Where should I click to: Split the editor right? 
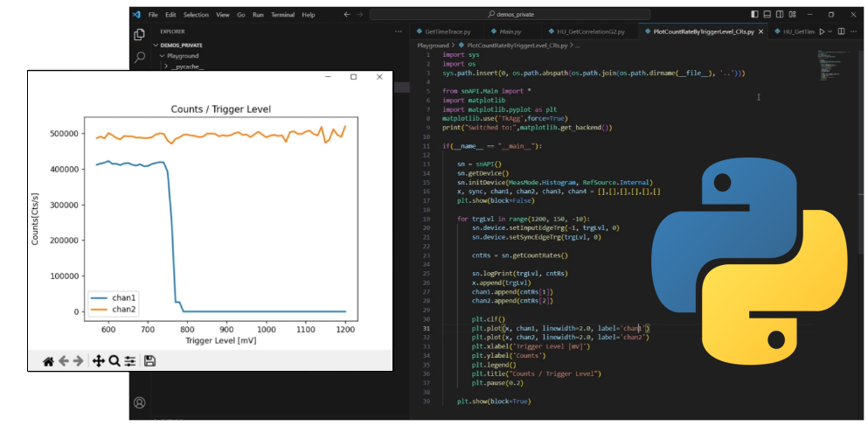842,31
